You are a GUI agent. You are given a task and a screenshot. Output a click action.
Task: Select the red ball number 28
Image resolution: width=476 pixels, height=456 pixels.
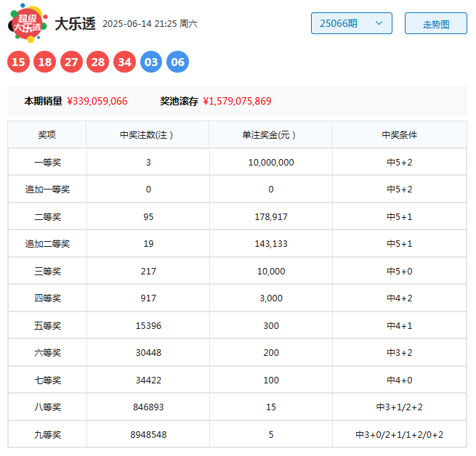click(98, 62)
